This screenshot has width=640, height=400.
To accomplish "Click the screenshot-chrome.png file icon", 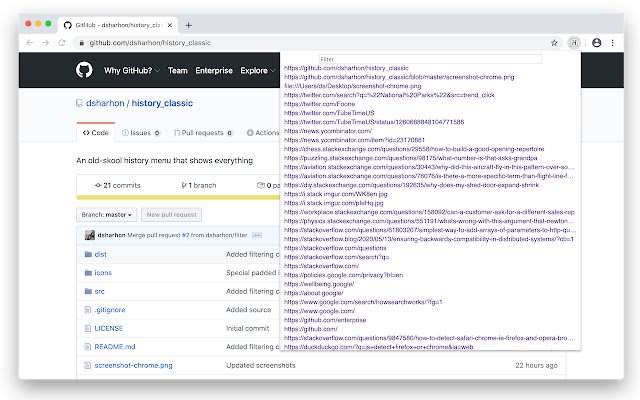I will pos(87,365).
